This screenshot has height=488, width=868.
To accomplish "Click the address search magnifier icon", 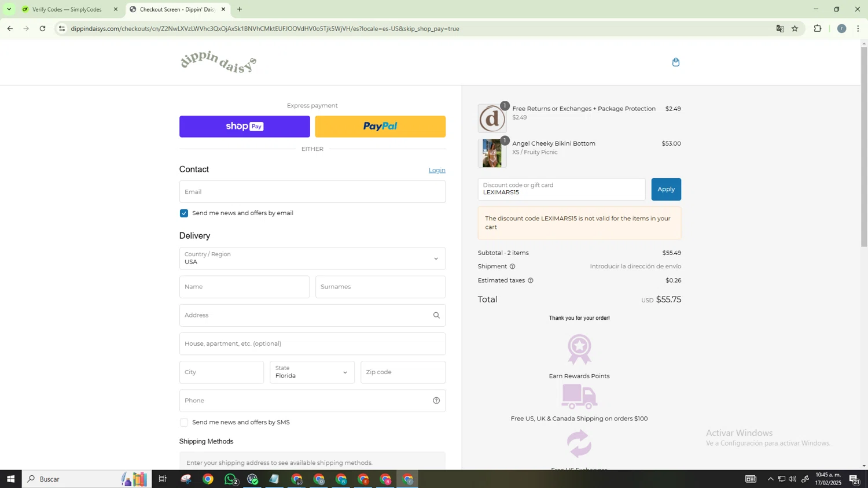I will coord(436,315).
